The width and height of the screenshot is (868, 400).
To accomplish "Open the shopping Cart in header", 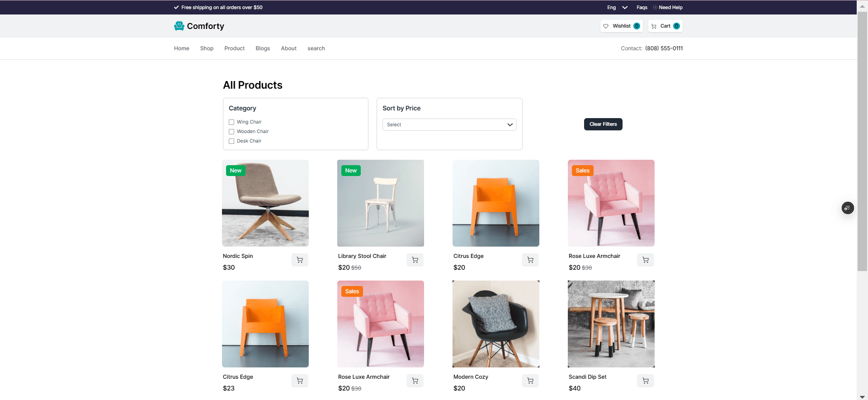I will coord(665,26).
